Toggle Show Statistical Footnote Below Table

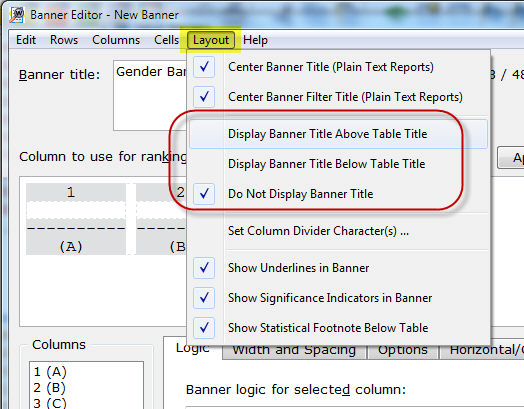[338, 328]
